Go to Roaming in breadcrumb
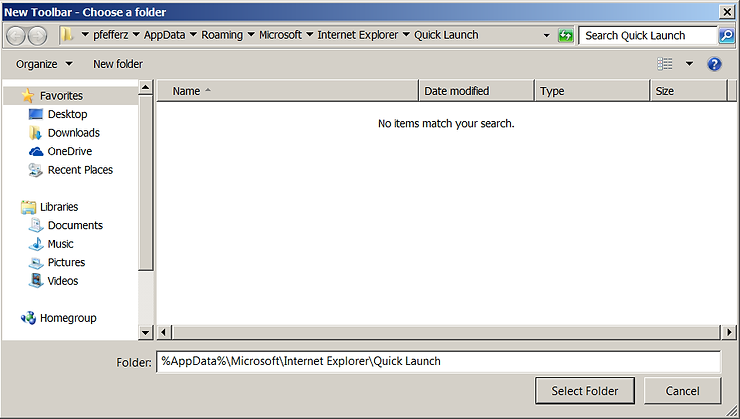 click(222, 35)
